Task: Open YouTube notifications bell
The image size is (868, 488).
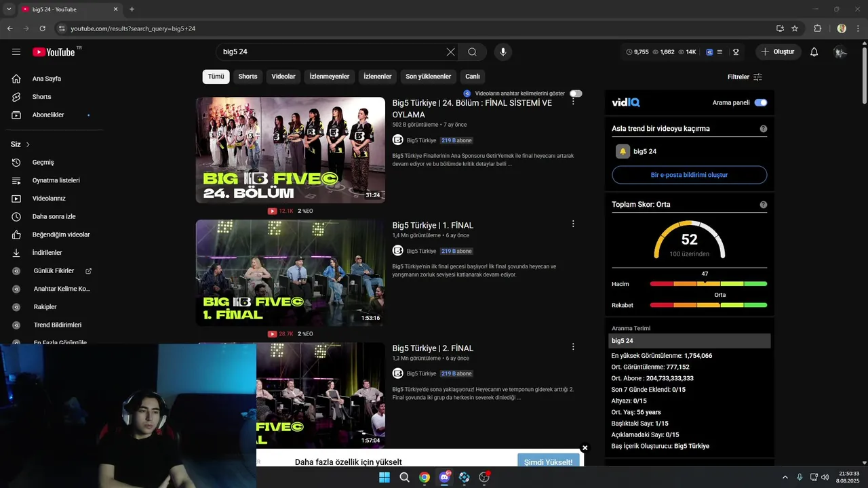Action: point(814,52)
